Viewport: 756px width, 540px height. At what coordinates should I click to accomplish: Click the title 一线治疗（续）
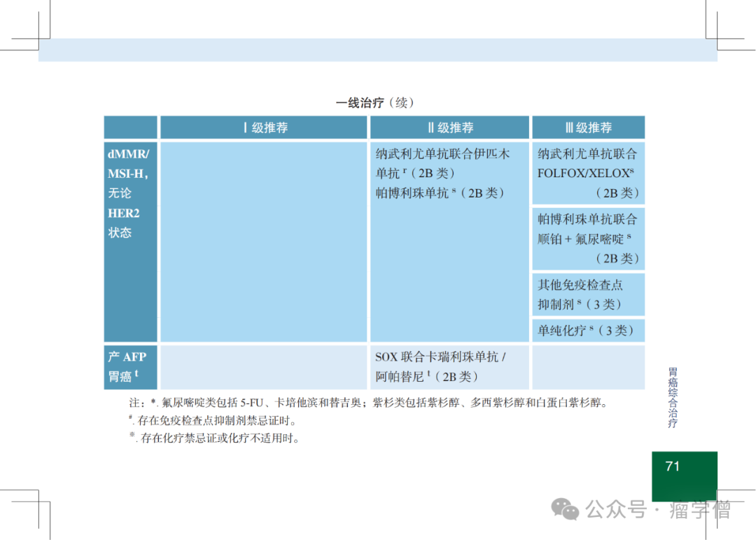(x=376, y=103)
